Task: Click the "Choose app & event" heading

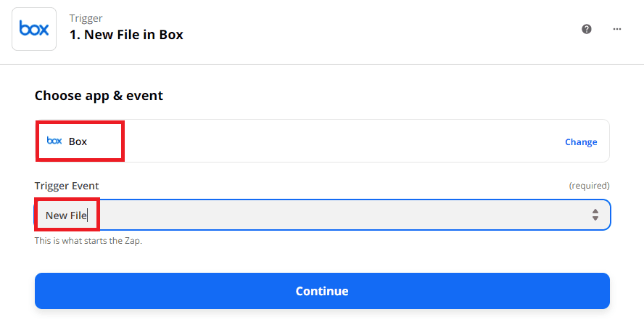Action: tap(99, 96)
